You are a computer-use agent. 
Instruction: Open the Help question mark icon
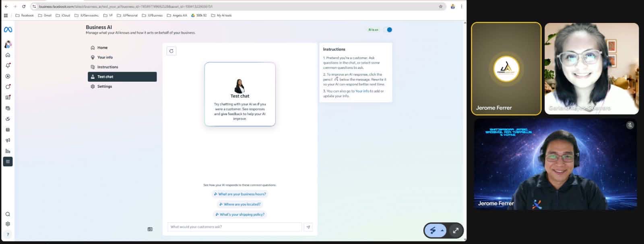coord(8,234)
